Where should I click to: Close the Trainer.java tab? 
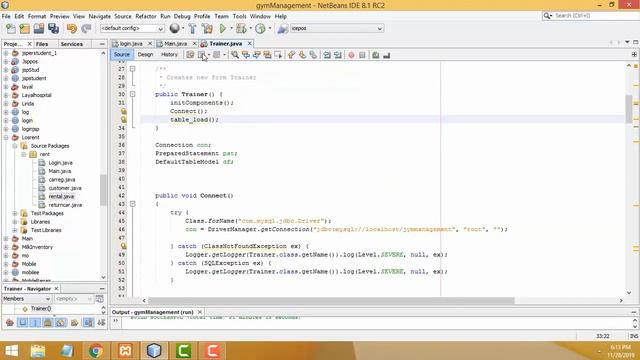point(249,43)
